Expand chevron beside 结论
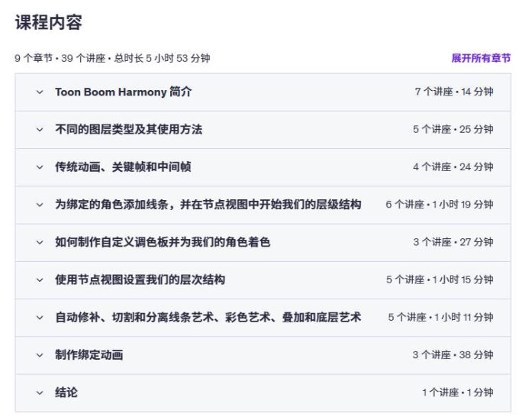This screenshot has height=420, width=522. 40,393
